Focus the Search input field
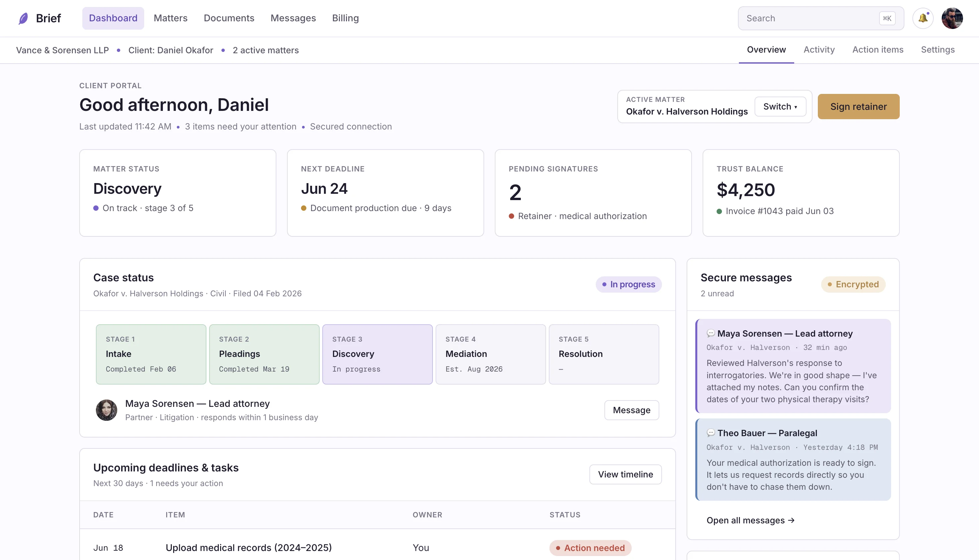 point(820,18)
